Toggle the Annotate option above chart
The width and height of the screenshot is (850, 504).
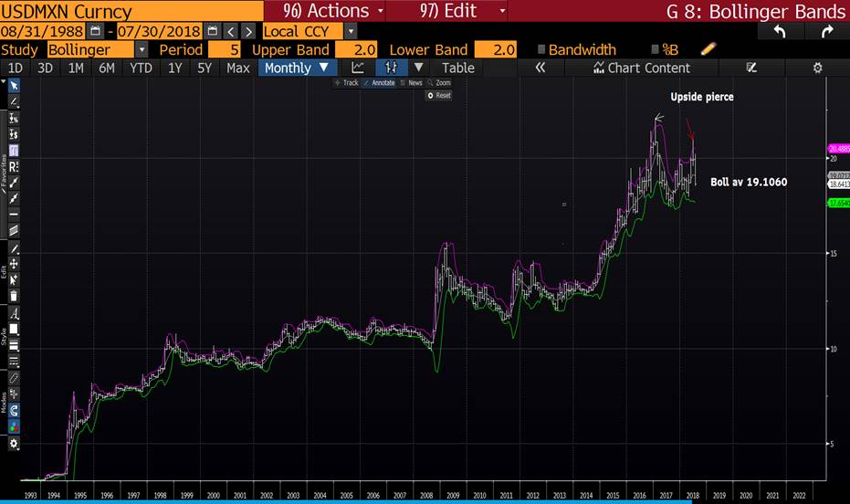coord(378,83)
